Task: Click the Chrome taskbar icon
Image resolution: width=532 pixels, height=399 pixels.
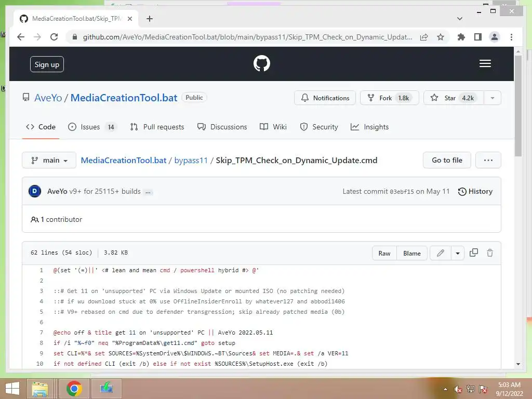Action: (x=74, y=389)
